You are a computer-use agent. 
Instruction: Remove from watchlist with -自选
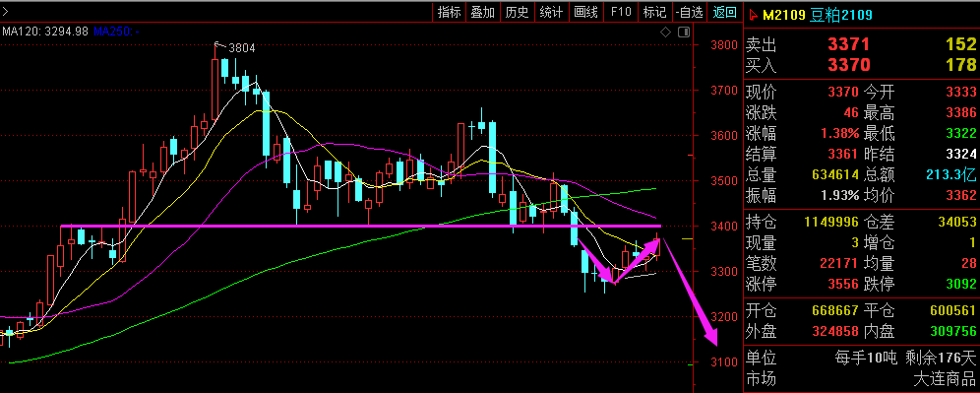(690, 12)
